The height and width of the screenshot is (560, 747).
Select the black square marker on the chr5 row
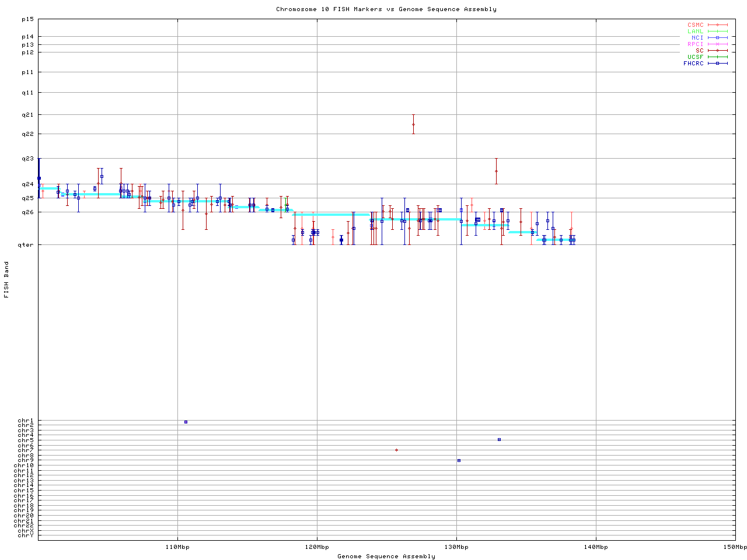coord(499,439)
